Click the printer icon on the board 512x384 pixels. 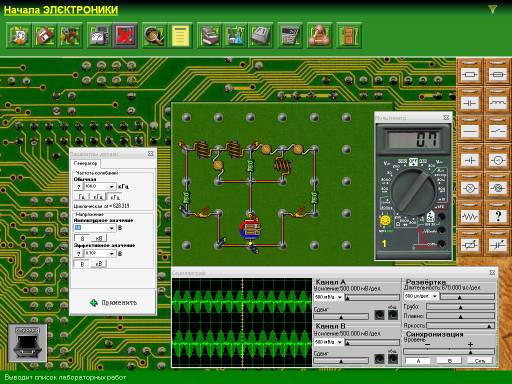click(27, 343)
